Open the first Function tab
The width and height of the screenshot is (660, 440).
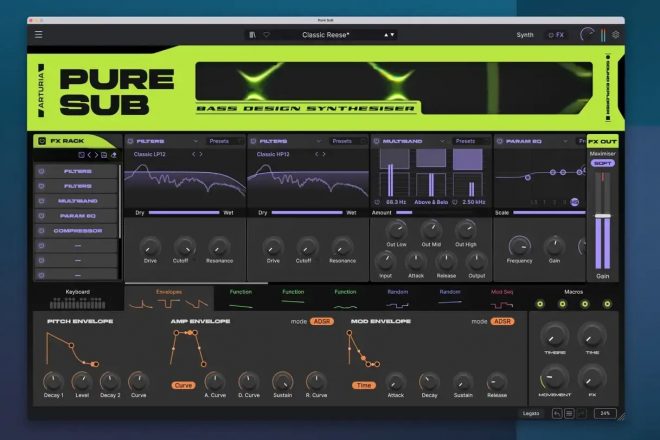pyautogui.click(x=241, y=298)
